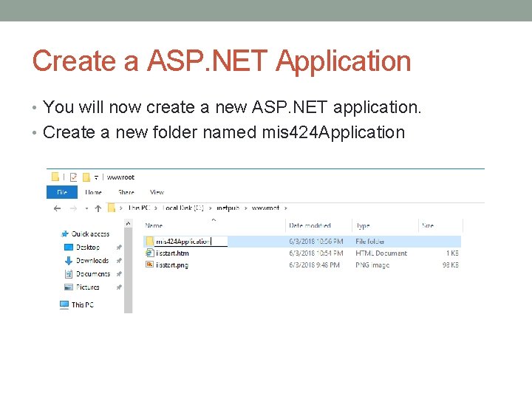The height and width of the screenshot is (399, 532).
Task: Sort by the Type column header
Action: point(363,225)
